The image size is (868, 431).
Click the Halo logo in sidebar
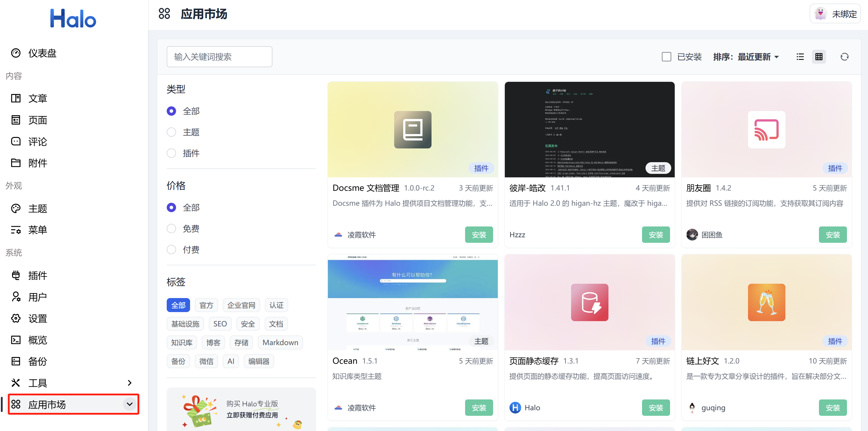(73, 18)
